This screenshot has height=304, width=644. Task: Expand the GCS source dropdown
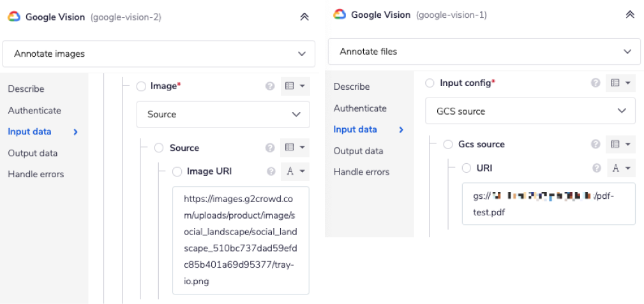[x=530, y=111]
